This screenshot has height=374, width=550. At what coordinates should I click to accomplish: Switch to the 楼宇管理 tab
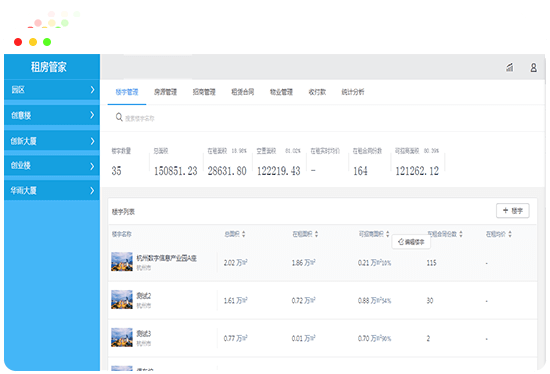(x=127, y=92)
